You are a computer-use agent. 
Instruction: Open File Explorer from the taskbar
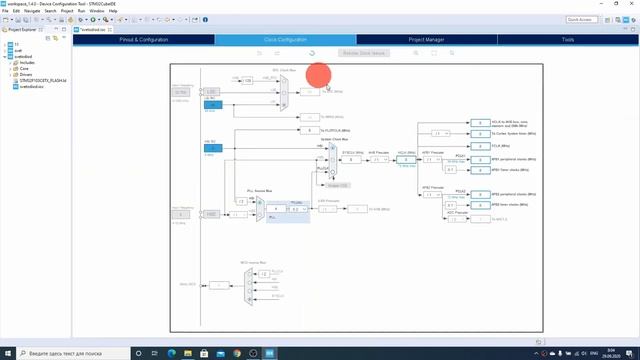coord(188,353)
